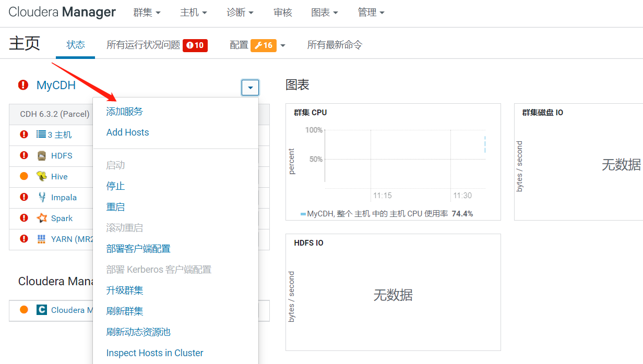Viewport: 643px width, 364px height.
Task: Toggle the MyCDH cluster actions dropdown arrow
Action: [250, 88]
